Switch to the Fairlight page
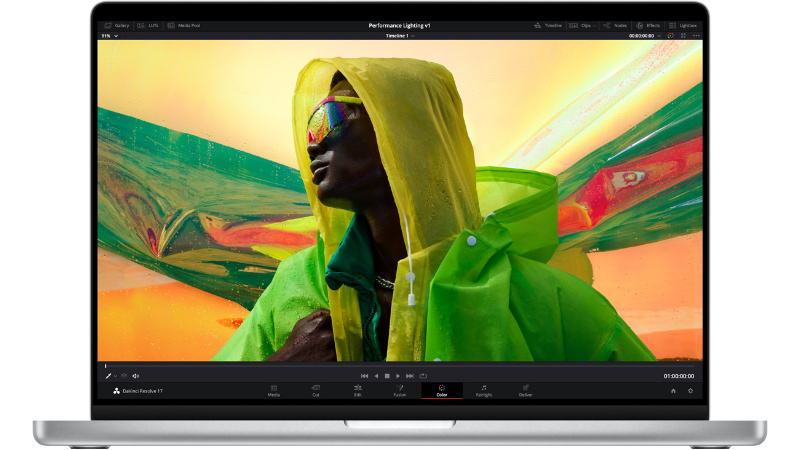The width and height of the screenshot is (800, 450). 484,391
